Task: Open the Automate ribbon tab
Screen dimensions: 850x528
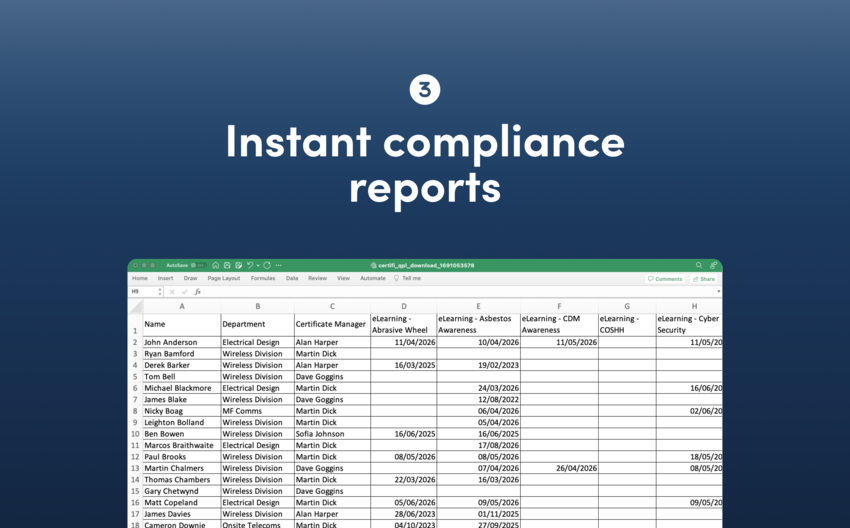Action: pos(373,279)
